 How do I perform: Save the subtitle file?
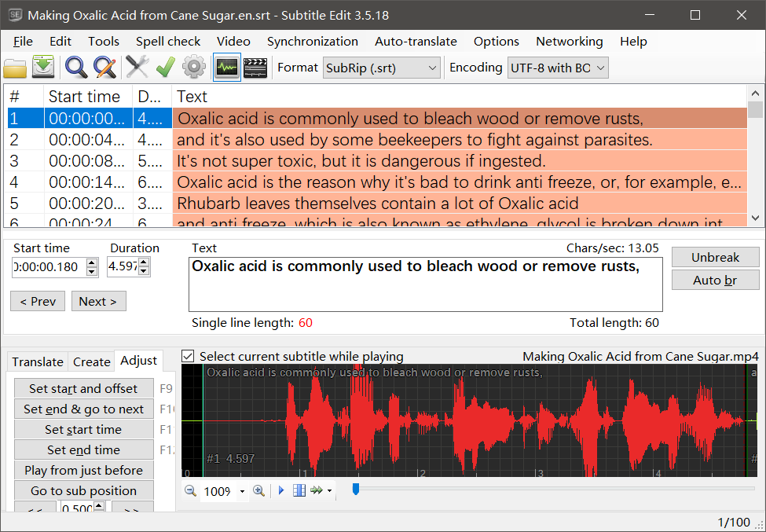click(43, 68)
